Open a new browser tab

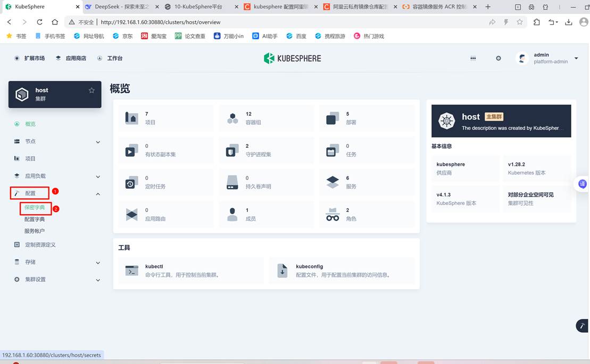(488, 7)
